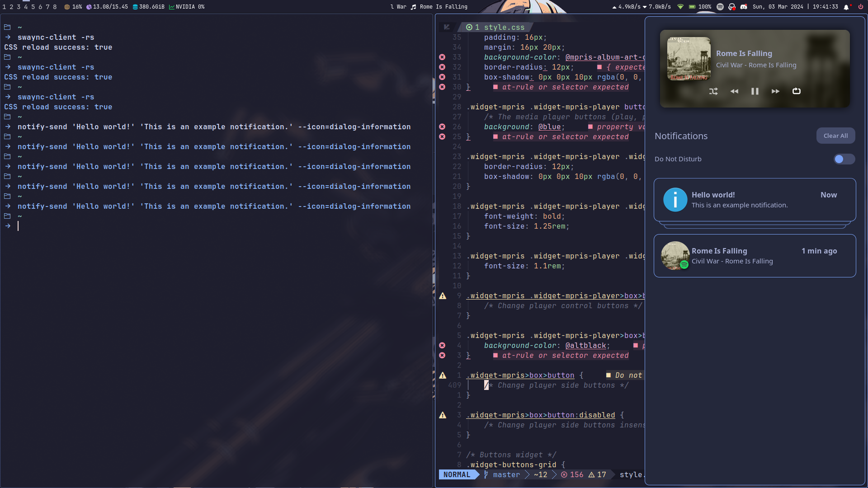
Task: Click the error marker on line 26
Action: (442, 127)
